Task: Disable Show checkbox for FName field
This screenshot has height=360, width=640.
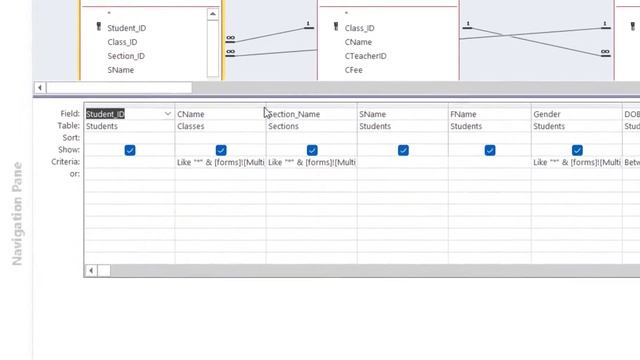Action: click(490, 150)
